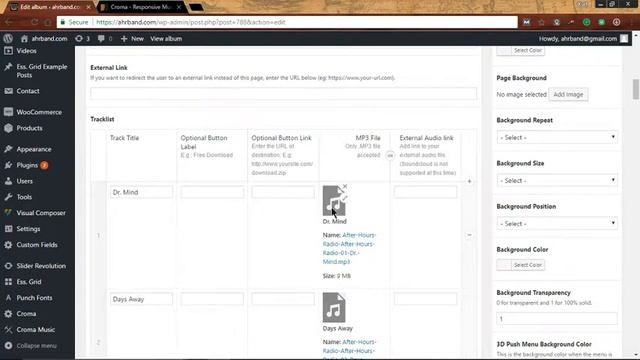Click External Audio link field for Dr. Mind
The width and height of the screenshot is (640, 360).
(425, 192)
